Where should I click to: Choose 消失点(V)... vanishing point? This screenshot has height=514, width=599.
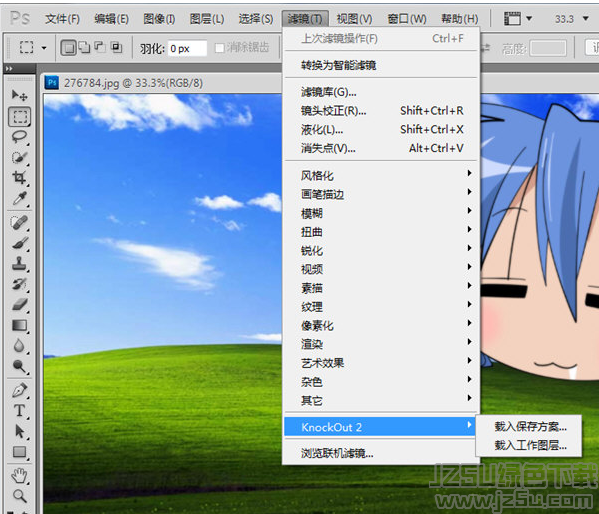tap(382, 148)
